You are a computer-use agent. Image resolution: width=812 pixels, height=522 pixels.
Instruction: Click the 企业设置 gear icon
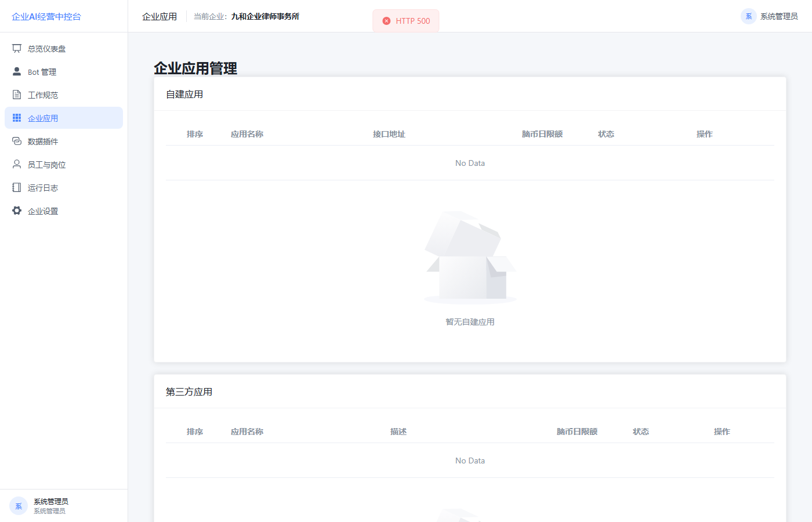pos(17,211)
